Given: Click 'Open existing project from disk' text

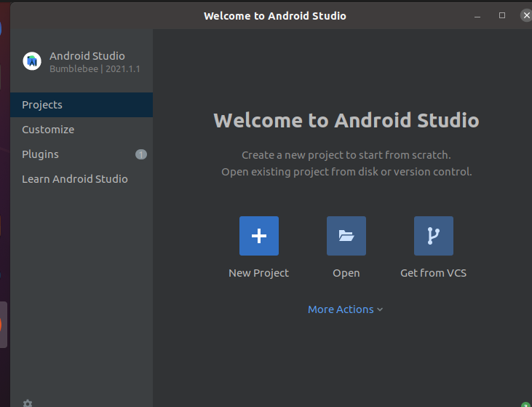Looking at the screenshot, I should tap(346, 172).
